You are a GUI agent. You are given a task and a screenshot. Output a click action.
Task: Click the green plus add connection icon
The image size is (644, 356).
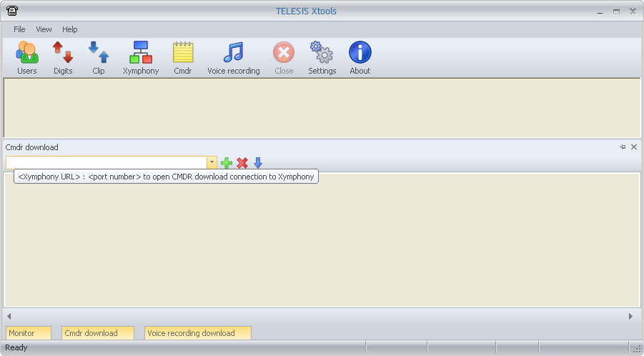point(227,163)
